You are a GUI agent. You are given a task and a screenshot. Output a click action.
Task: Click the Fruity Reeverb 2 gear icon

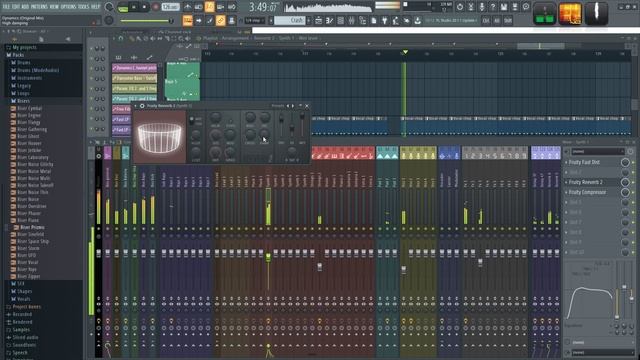(x=142, y=106)
